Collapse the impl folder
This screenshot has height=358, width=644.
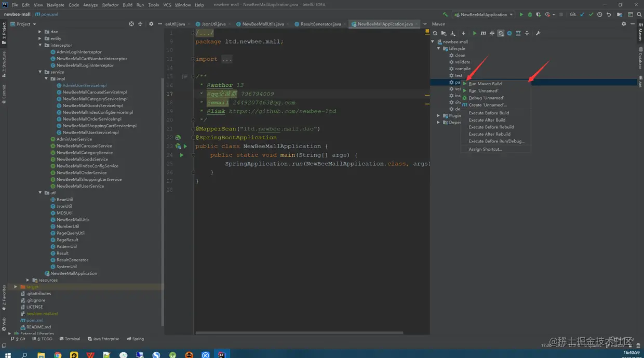point(46,79)
